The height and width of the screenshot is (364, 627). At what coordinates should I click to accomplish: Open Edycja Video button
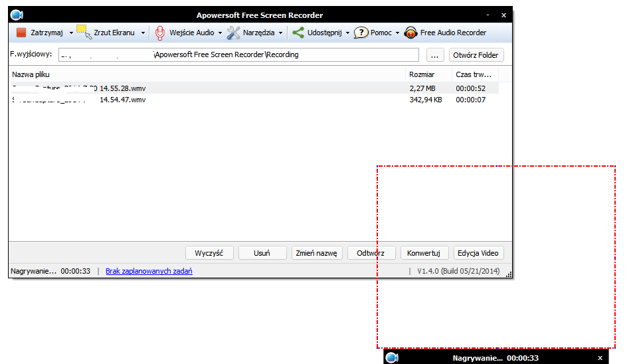click(478, 253)
